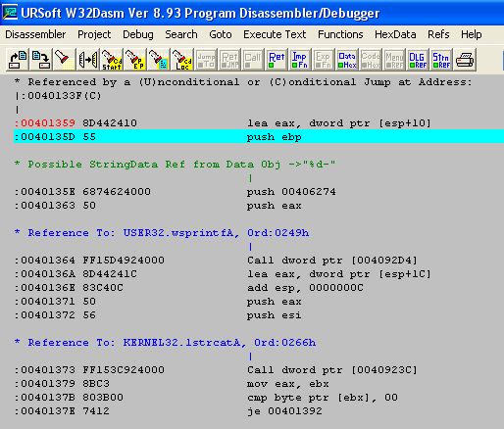Click the Open File to Disassemble toolbar icon
The height and width of the screenshot is (429, 504).
18,60
